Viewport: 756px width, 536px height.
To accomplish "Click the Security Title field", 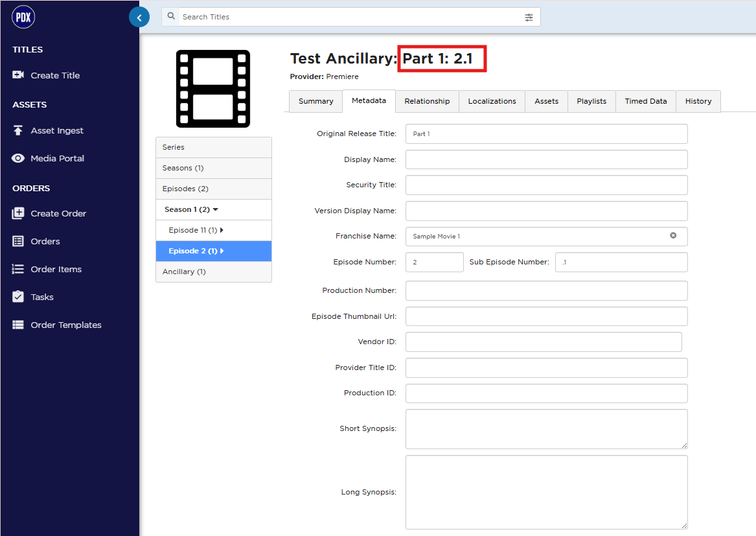I will pyautogui.click(x=546, y=185).
